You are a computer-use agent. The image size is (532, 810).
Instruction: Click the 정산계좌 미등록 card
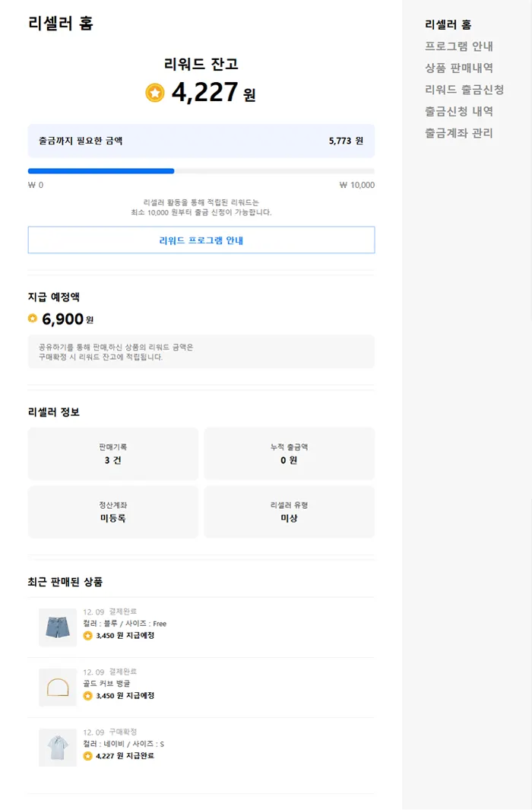(112, 512)
